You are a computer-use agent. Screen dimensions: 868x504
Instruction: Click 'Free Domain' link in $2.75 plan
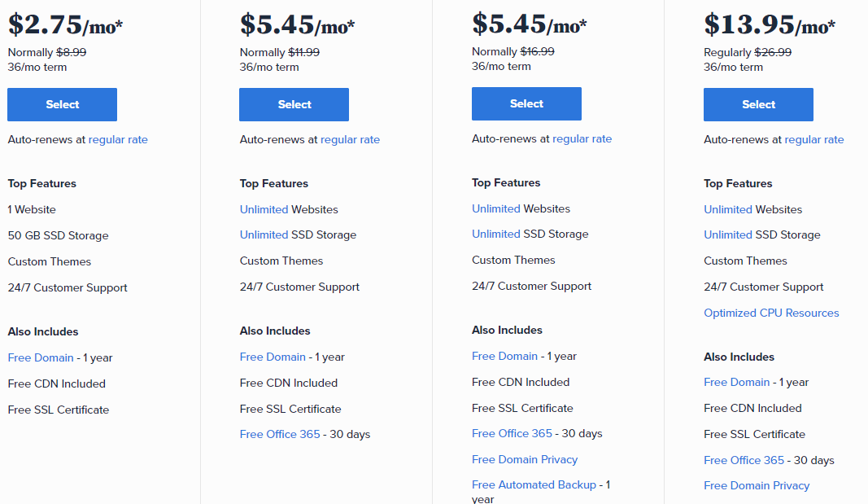coord(41,358)
